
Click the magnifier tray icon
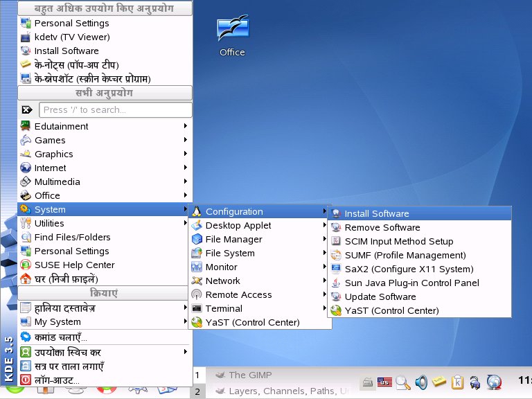(403, 382)
